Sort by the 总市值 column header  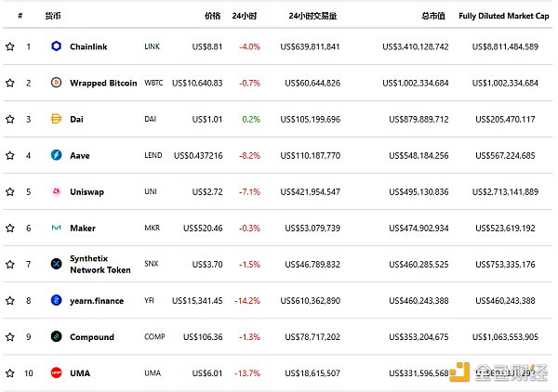pos(433,16)
